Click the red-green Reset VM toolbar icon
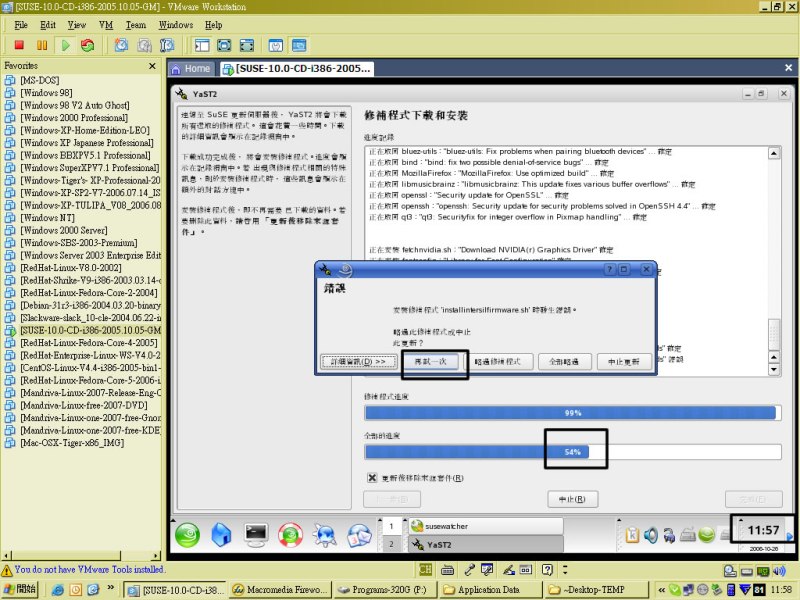The image size is (800, 600). click(x=88, y=45)
